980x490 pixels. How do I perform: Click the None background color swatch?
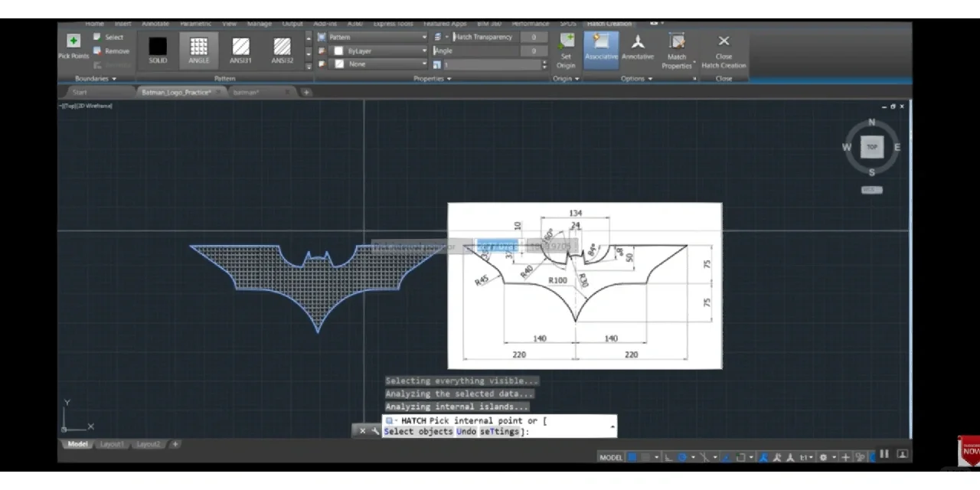tap(339, 64)
